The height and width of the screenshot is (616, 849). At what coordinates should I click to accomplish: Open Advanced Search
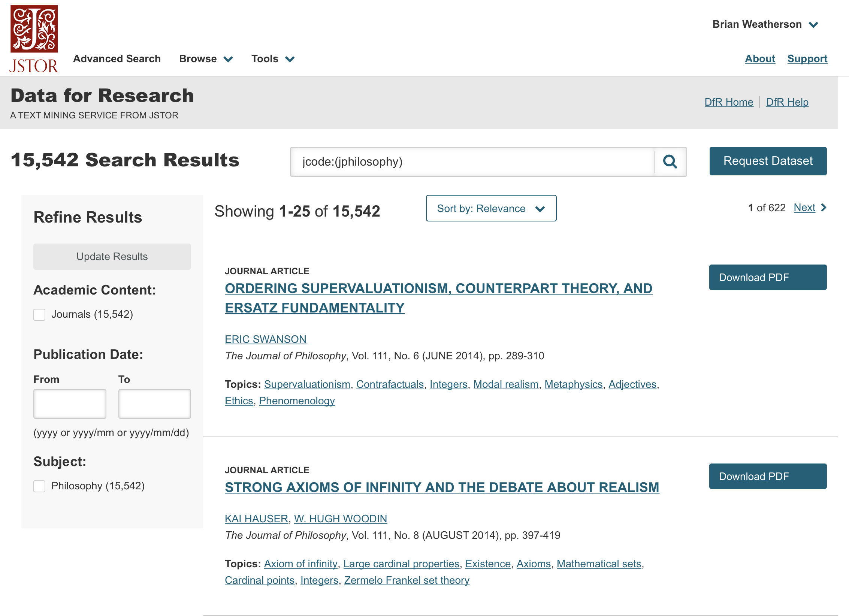pos(117,59)
